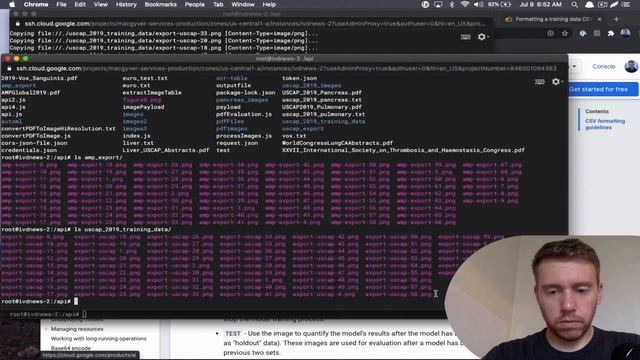Close the Formatting a training data tab
Image resolution: width=640 pixels, height=360 pixels.
[599, 19]
